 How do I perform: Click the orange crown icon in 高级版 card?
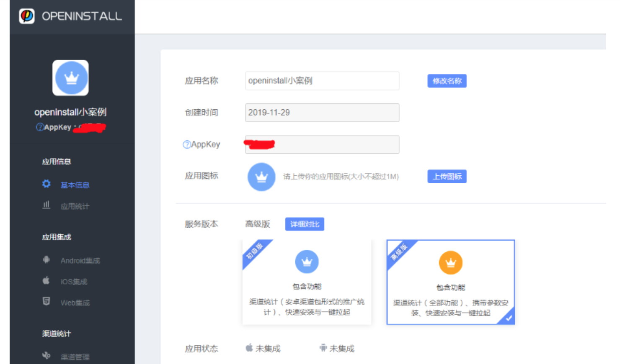pyautogui.click(x=450, y=262)
